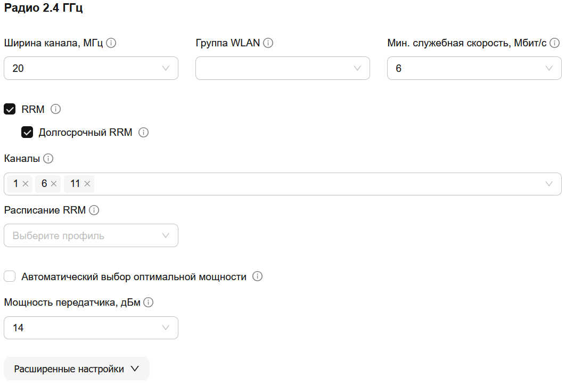Open Мин. служебная скорость dropdown showing 6
The image size is (574, 392).
pyautogui.click(x=474, y=68)
